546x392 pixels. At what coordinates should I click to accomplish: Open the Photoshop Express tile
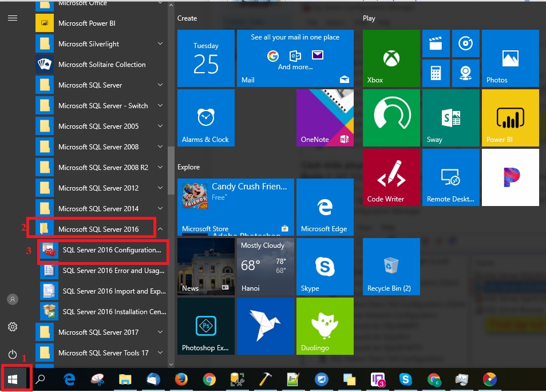(206, 326)
